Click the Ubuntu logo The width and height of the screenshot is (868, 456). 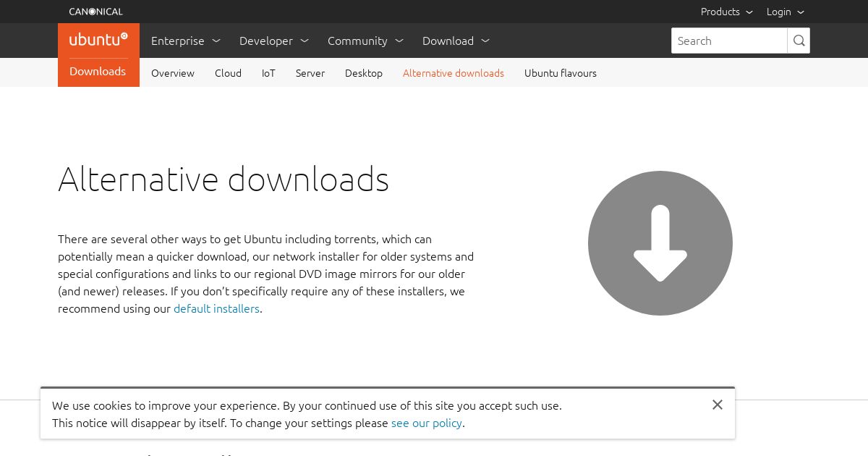[x=98, y=40]
